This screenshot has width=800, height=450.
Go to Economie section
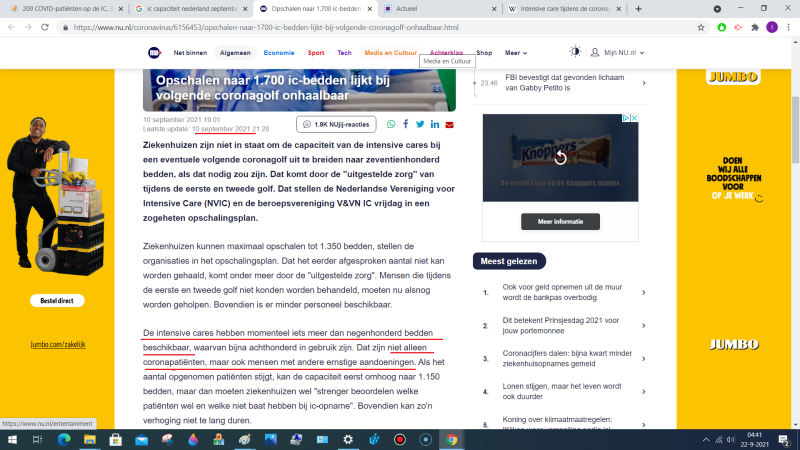tap(279, 53)
